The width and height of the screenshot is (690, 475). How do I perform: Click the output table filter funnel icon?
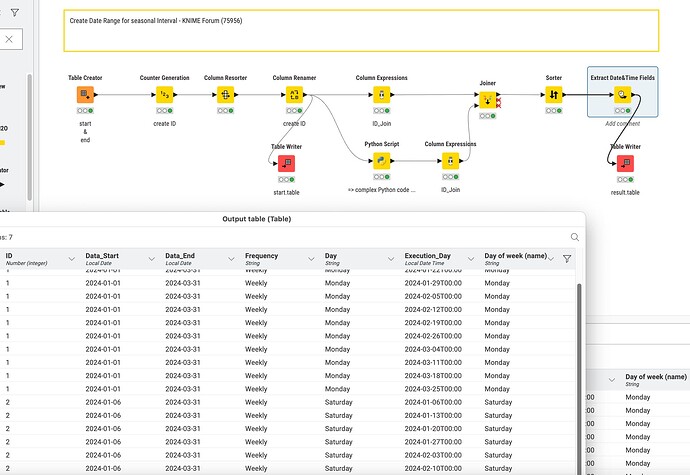[567, 259]
